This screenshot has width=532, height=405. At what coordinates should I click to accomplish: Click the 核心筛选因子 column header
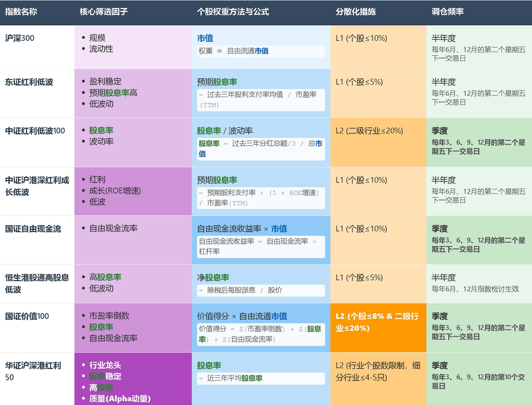(104, 11)
